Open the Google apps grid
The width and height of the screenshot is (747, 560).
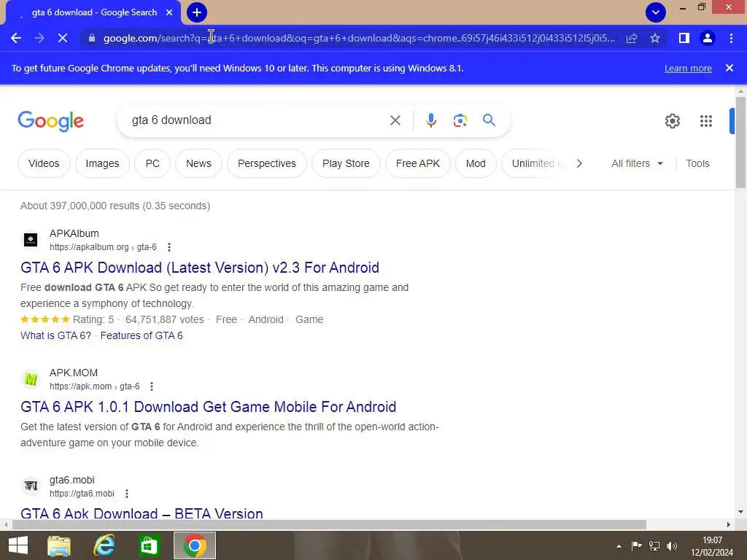pyautogui.click(x=706, y=121)
